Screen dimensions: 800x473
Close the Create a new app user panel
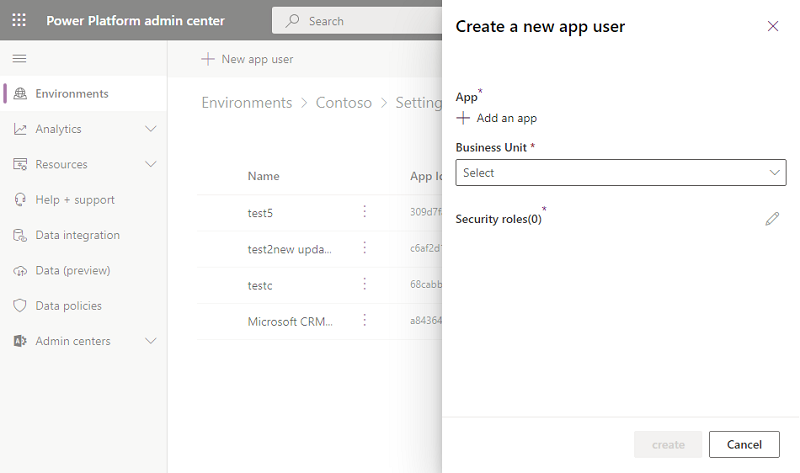tap(772, 27)
